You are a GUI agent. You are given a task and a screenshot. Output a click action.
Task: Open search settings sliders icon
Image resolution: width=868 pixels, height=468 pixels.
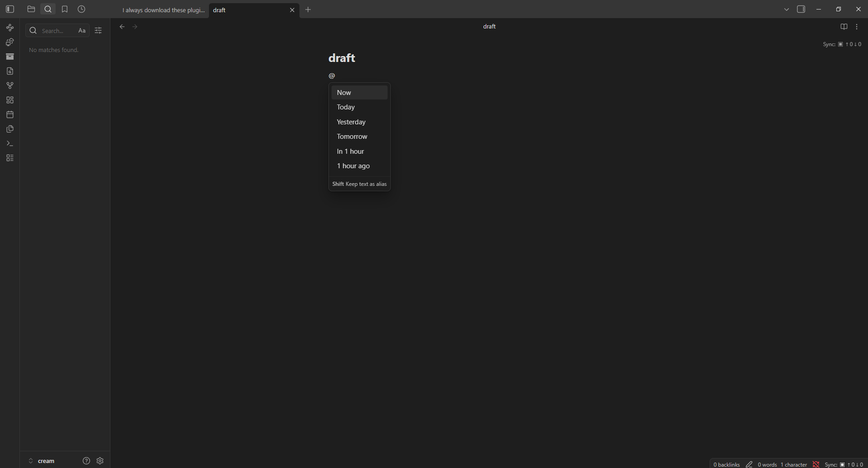tap(98, 30)
